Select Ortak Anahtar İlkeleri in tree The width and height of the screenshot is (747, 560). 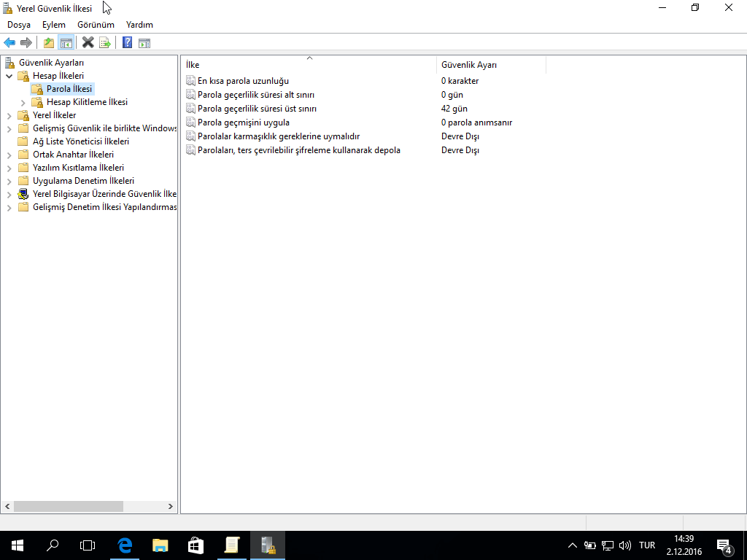tap(73, 155)
